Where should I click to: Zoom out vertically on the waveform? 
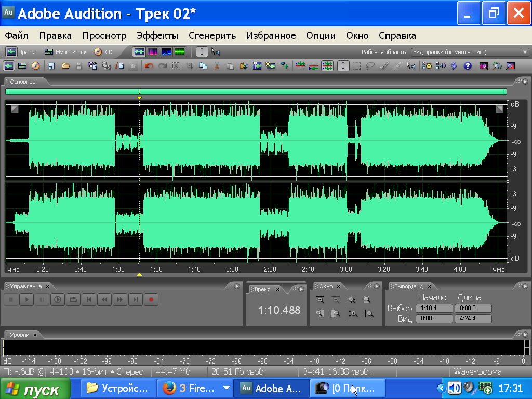coord(369,314)
